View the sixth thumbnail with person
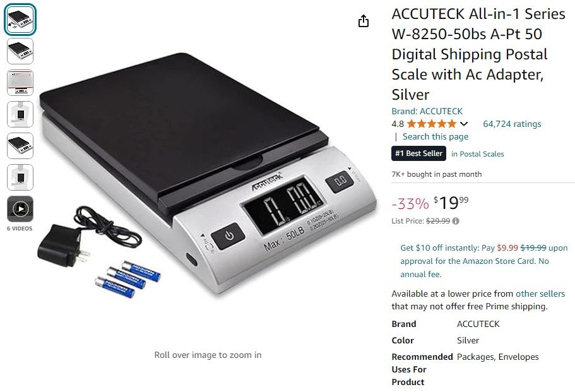 (x=20, y=177)
